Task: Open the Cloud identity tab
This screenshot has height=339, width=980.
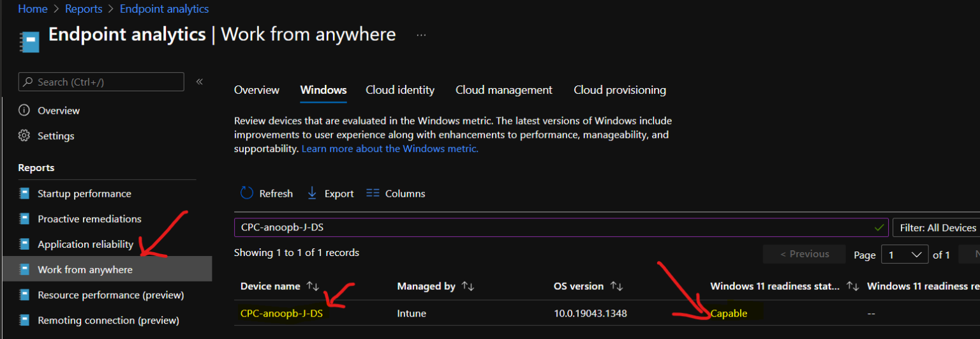Action: (400, 90)
